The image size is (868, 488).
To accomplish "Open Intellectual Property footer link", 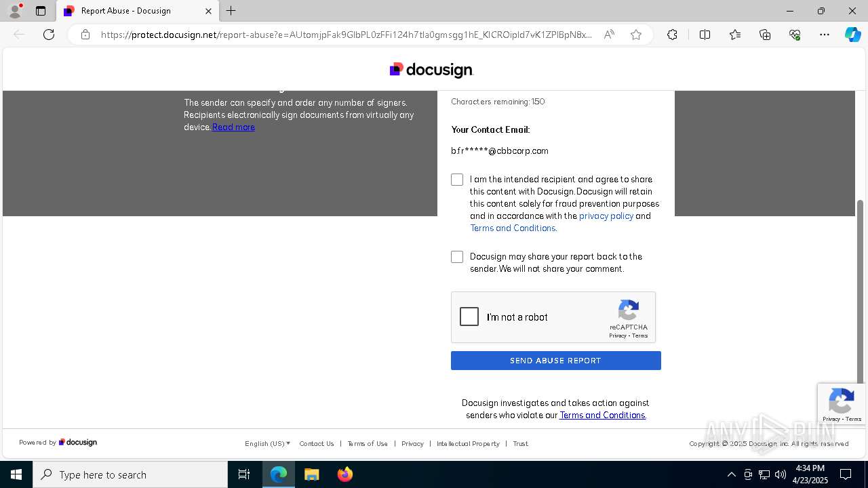I will click(468, 443).
